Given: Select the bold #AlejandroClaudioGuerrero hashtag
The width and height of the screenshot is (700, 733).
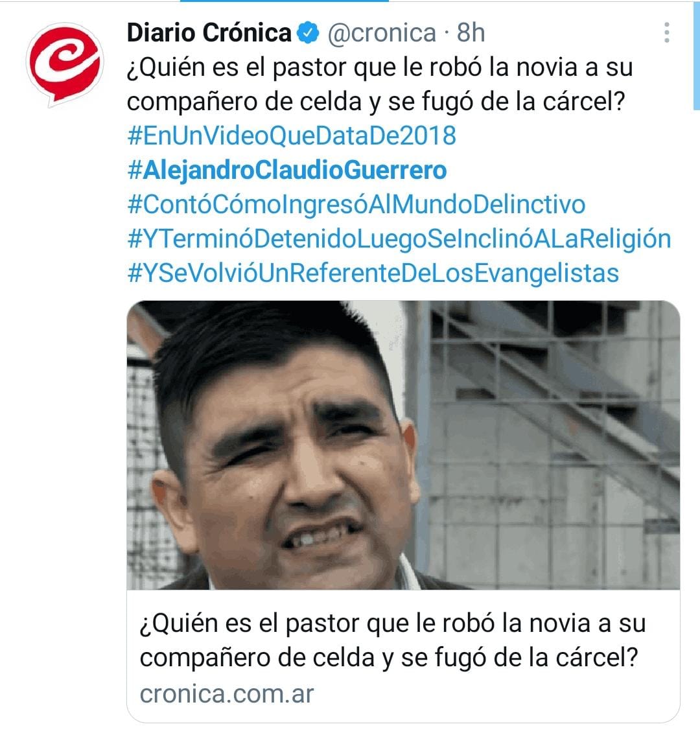Looking at the screenshot, I should pos(287,170).
